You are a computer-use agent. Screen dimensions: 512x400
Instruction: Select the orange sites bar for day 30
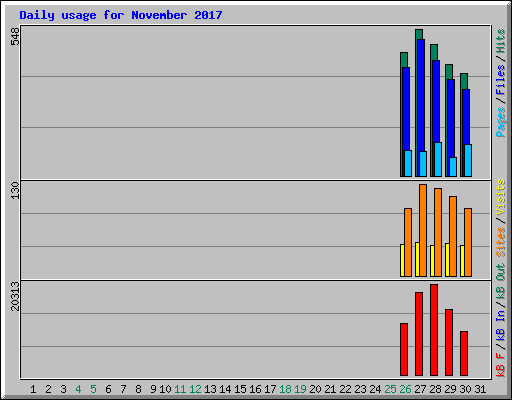tap(468, 242)
